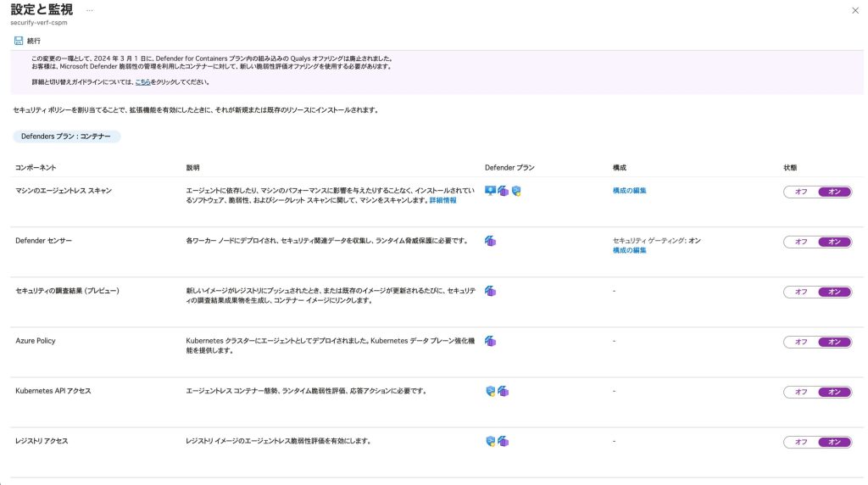Viewport: 868px width, 485px height.
Task: Follow the こちら link in the notice banner
Action: [x=142, y=82]
